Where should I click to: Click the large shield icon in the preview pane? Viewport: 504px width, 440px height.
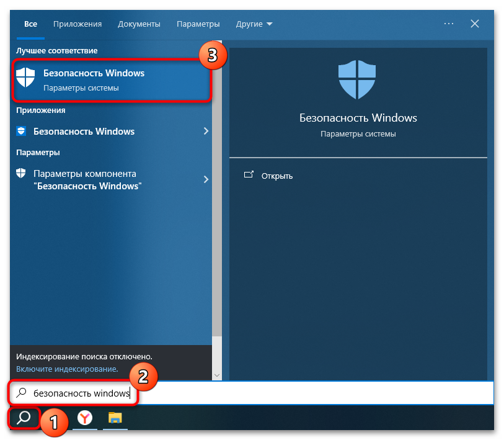coord(357,79)
